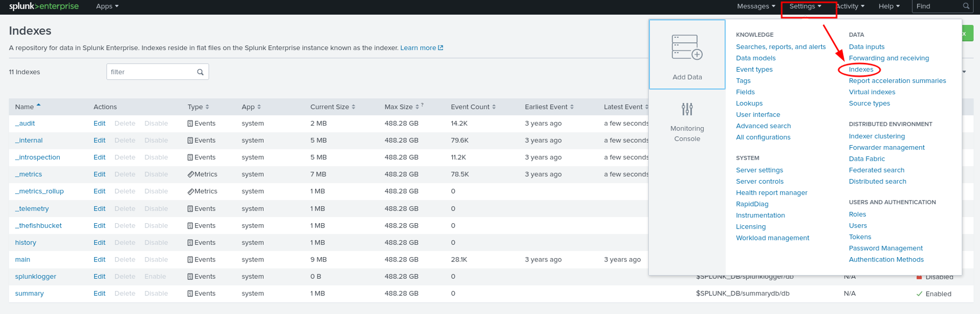Open the _thefishbucket index link

pyautogui.click(x=38, y=226)
